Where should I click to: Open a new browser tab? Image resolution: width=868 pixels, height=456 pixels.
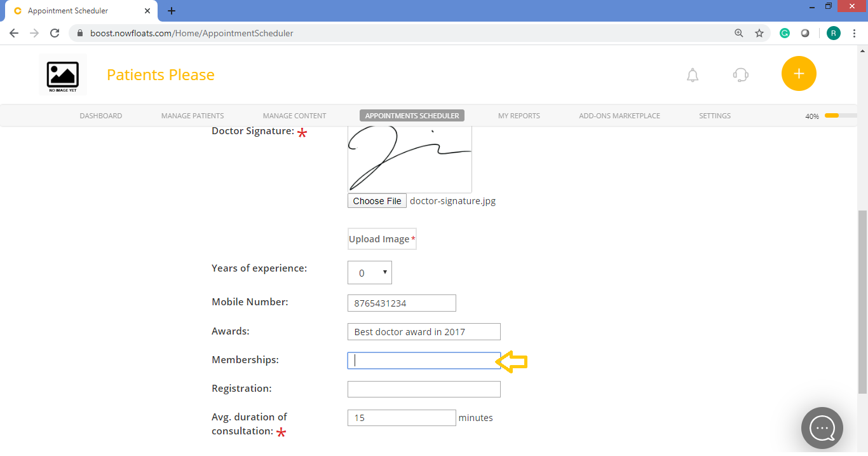[172, 11]
